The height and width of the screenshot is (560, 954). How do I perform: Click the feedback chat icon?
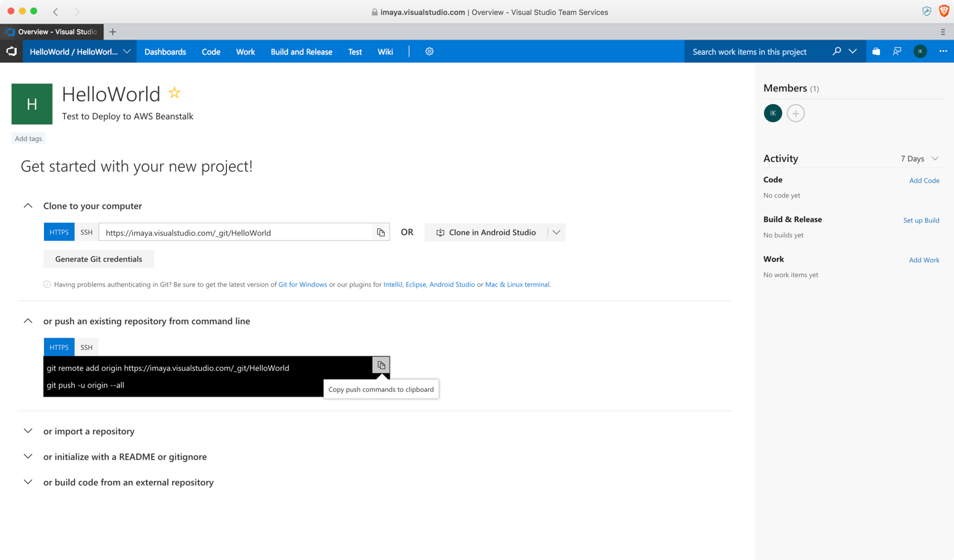[x=897, y=51]
